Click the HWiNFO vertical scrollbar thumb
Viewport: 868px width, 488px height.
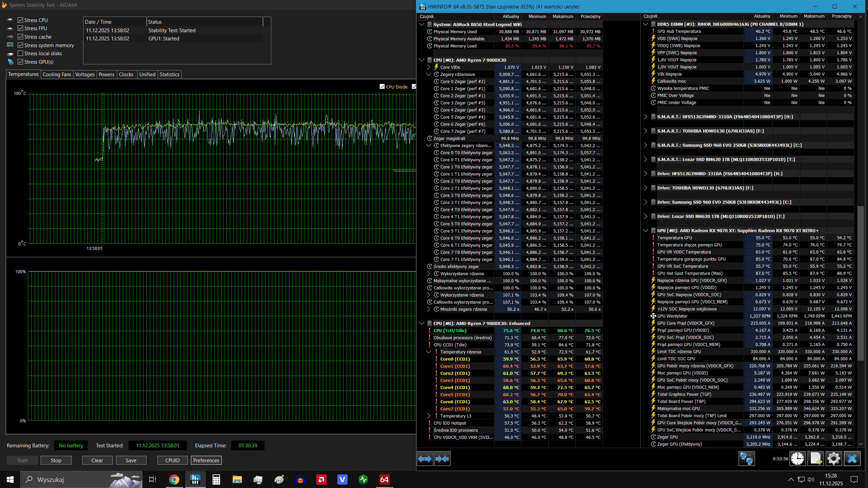click(861, 283)
